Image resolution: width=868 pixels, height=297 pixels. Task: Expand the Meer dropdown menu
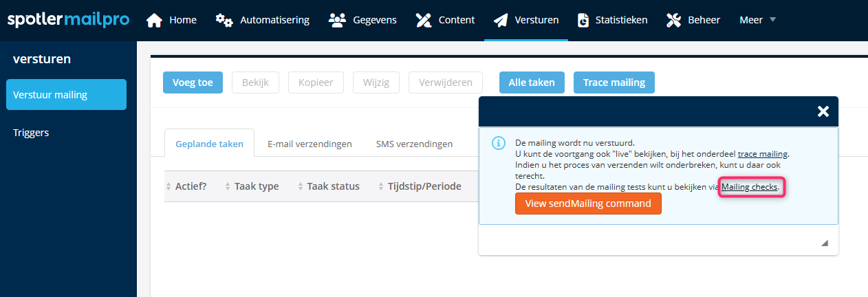coord(757,20)
